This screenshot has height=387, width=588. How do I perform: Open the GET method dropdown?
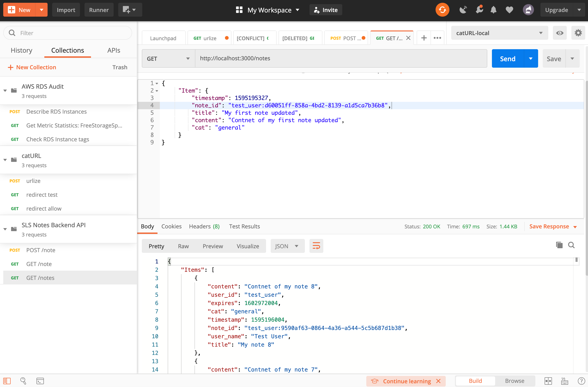(x=168, y=58)
